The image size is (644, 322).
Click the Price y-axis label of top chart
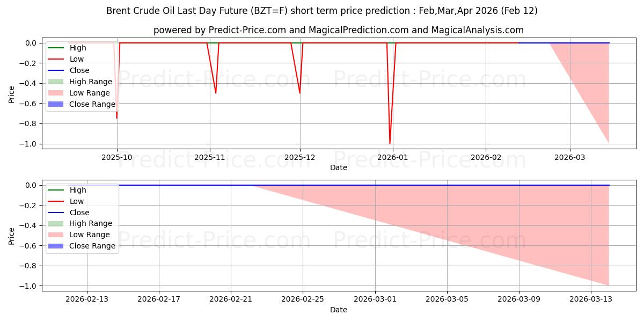[12, 93]
